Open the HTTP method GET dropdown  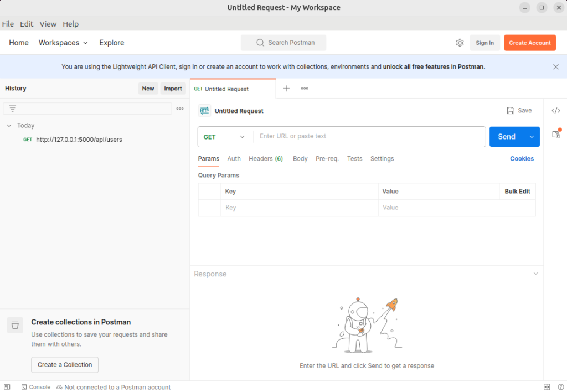[224, 137]
